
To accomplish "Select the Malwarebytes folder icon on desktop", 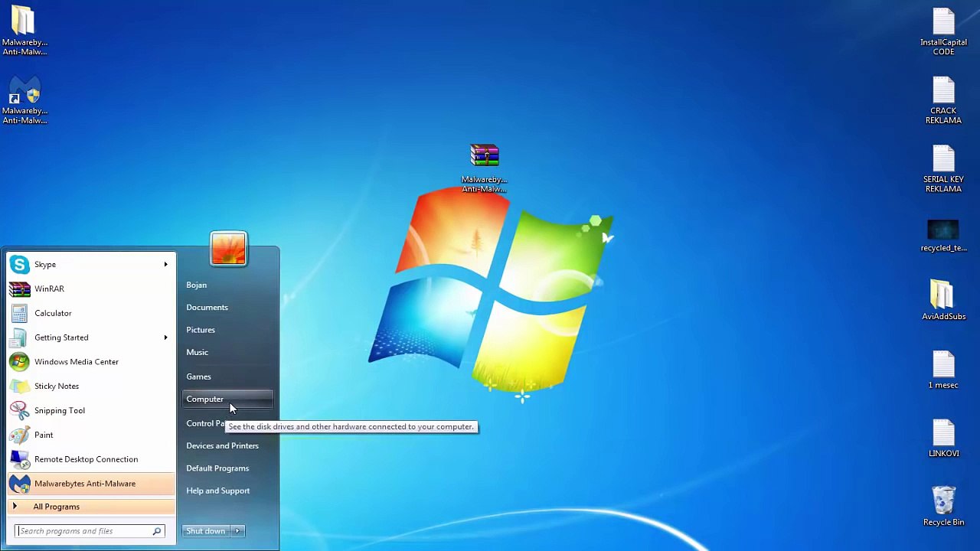I will pos(24,31).
